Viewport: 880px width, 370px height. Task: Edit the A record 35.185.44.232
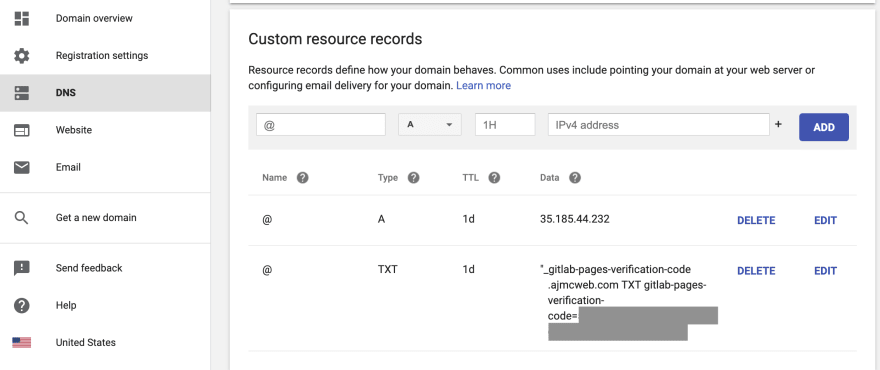(x=825, y=221)
